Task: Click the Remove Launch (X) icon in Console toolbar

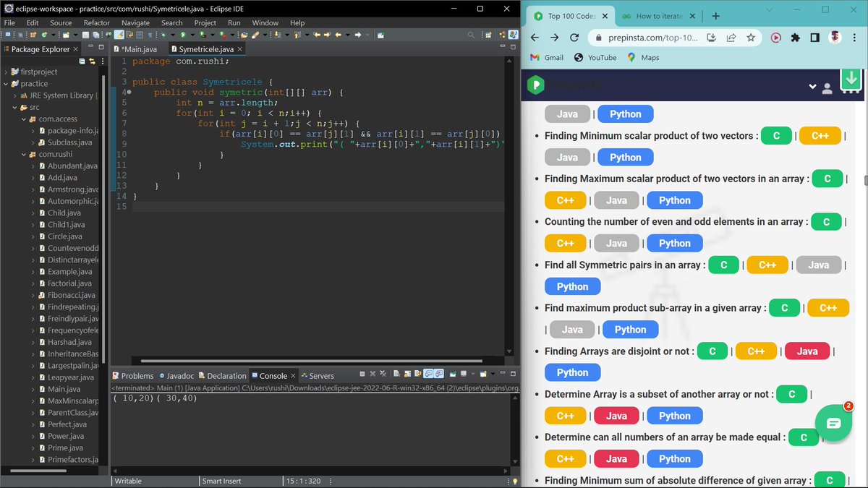Action: pyautogui.click(x=373, y=374)
